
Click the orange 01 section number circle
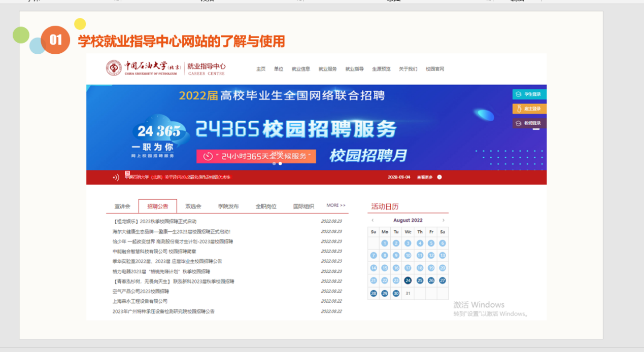[55, 40]
